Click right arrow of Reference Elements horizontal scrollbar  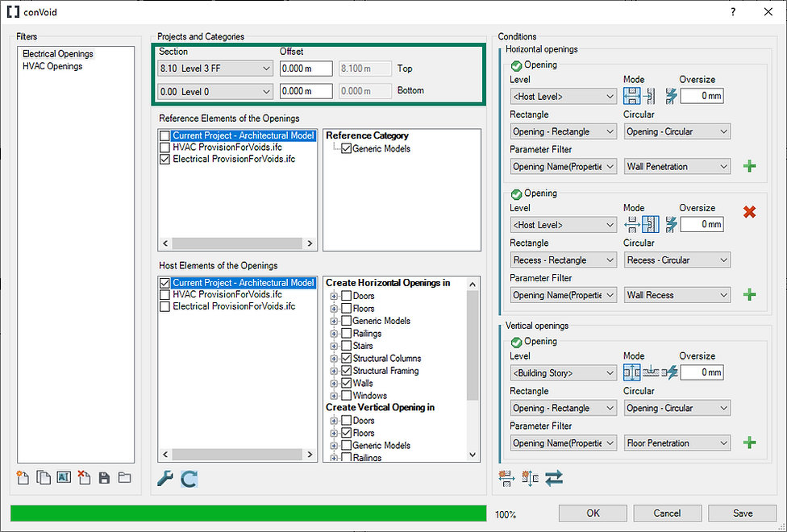[310, 243]
